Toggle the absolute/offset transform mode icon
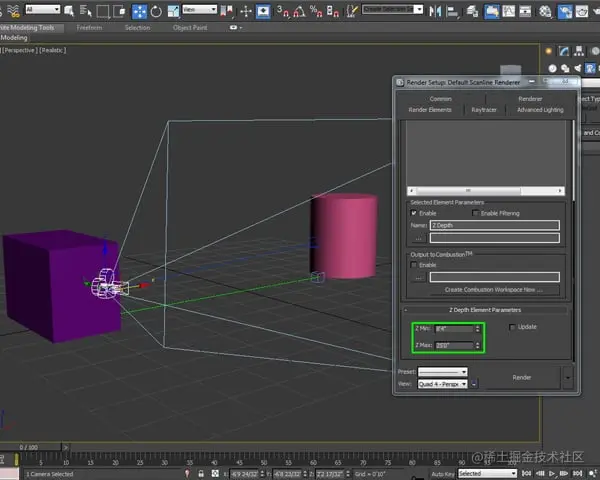 point(215,474)
